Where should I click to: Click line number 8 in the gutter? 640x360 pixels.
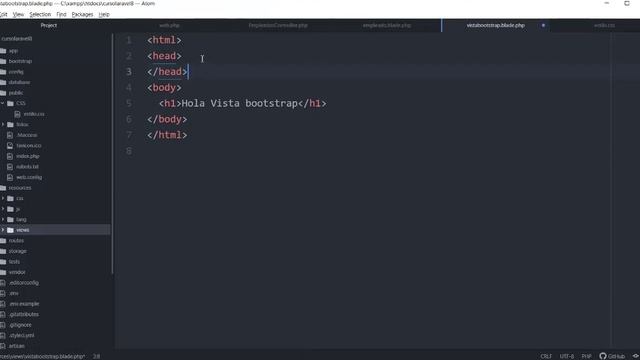[x=129, y=151]
